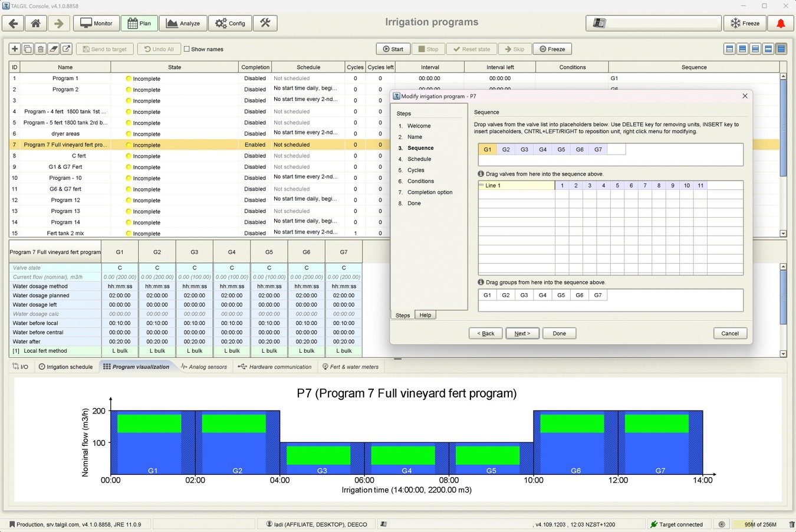Click the G2 column header in program details

[x=157, y=252]
